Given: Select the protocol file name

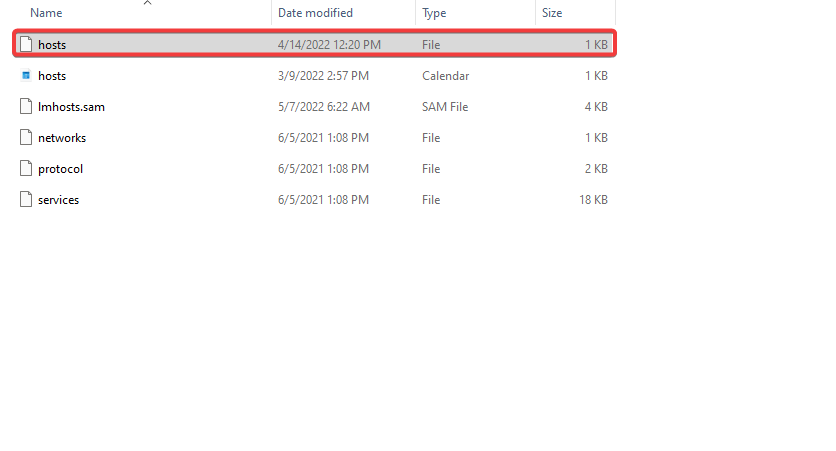Looking at the screenshot, I should coord(60,168).
